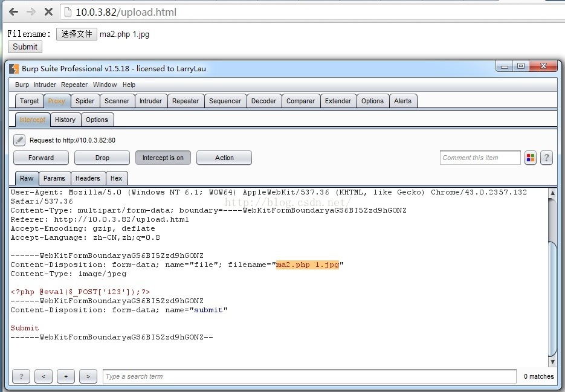
Task: Click the red Submit value in request body
Action: [25, 328]
